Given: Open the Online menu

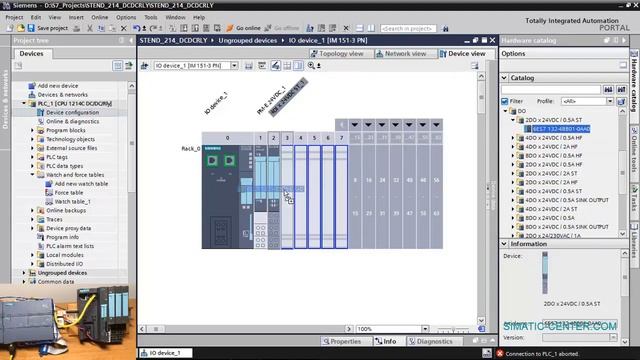Looking at the screenshot, I should [x=100, y=17].
